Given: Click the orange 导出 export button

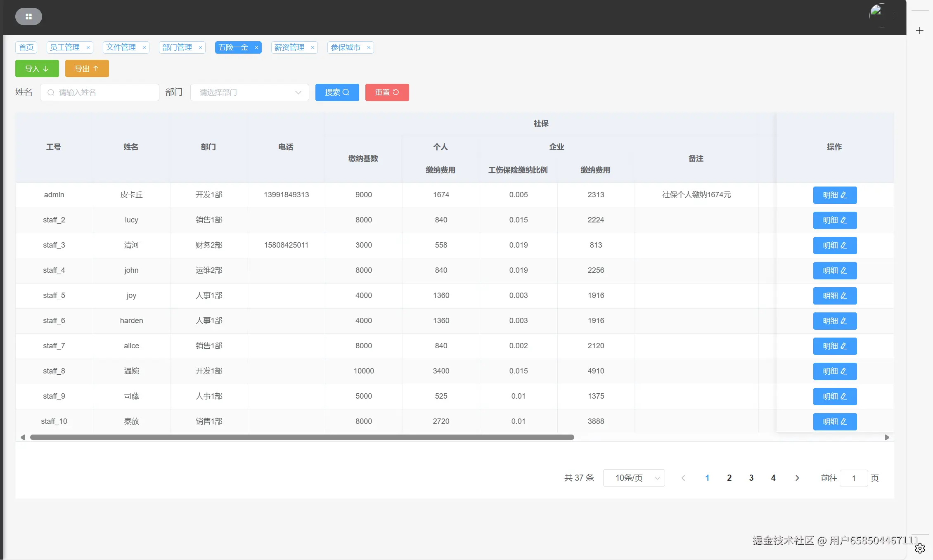Looking at the screenshot, I should coord(87,69).
